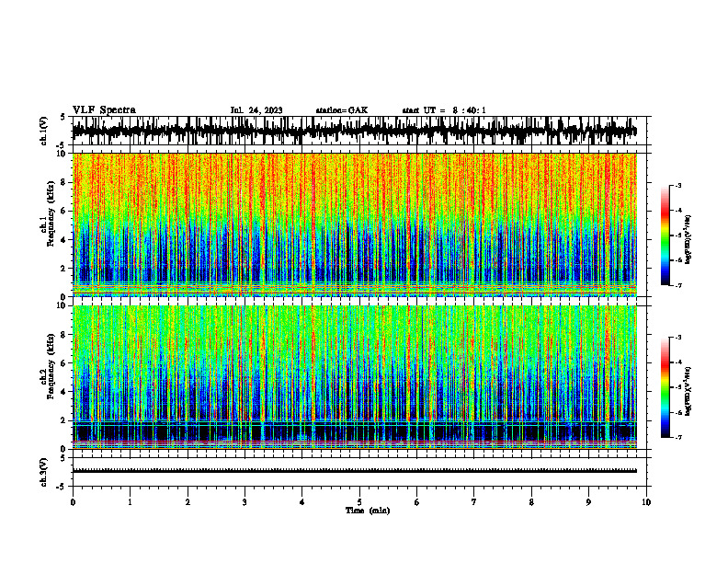Click the ch.2 spectrogram panel
728x563 pixels.
[354, 377]
